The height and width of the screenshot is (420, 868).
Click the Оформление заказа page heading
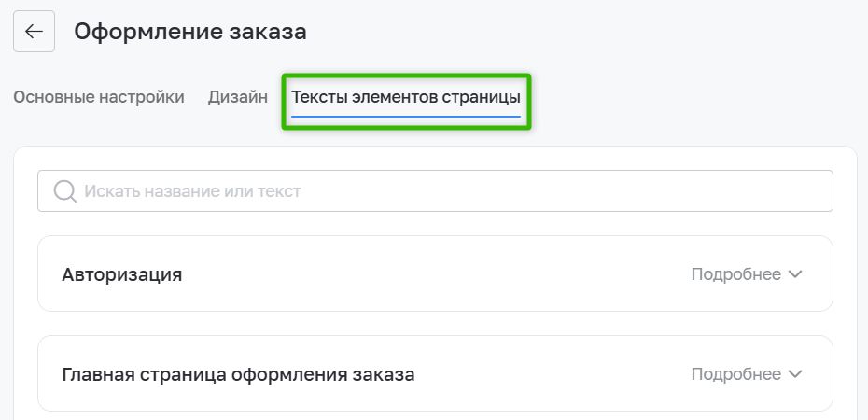pos(190,32)
